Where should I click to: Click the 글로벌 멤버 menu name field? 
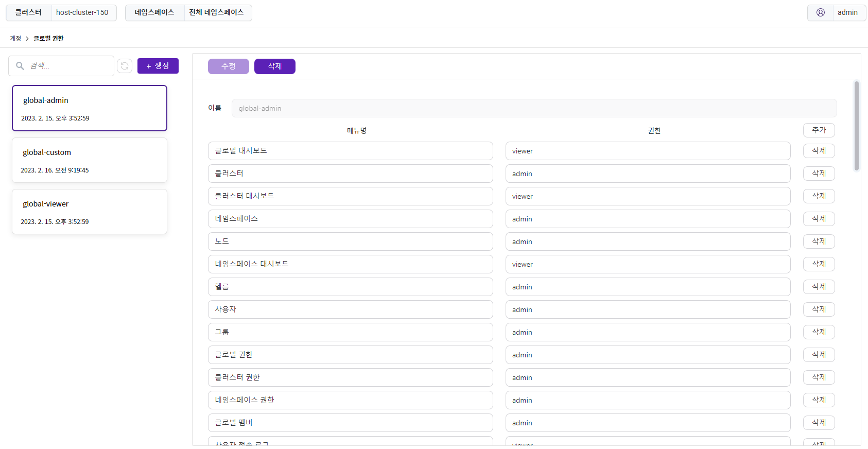coord(351,423)
